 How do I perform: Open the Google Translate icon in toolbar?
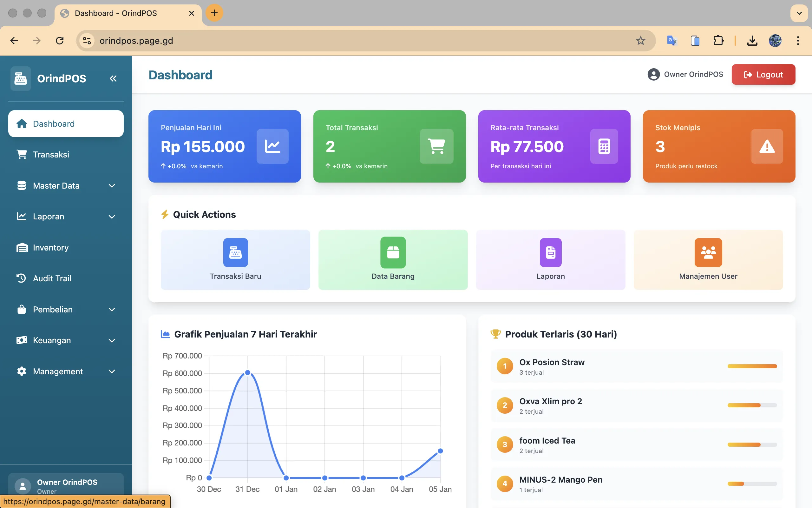tap(672, 41)
